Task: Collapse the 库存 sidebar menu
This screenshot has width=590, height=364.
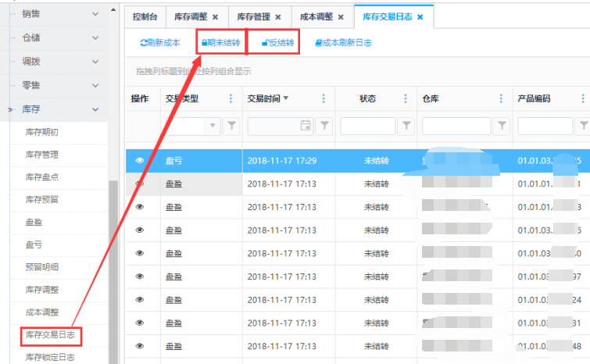Action: point(95,110)
